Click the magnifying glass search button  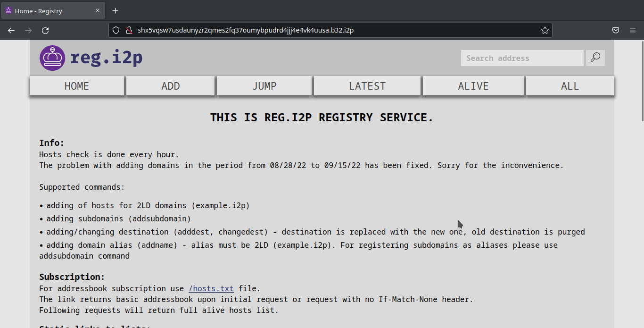(595, 58)
